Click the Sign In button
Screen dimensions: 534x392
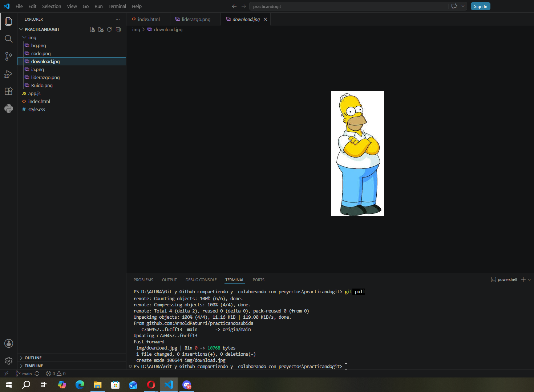pos(481,6)
